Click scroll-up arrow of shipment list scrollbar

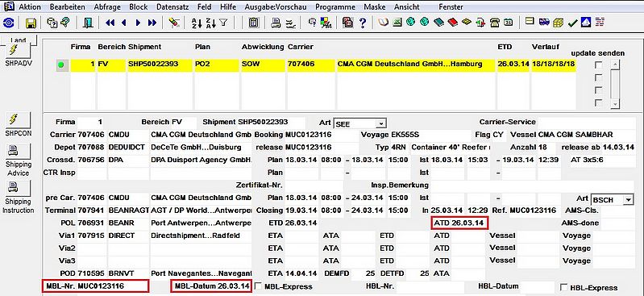pos(615,65)
